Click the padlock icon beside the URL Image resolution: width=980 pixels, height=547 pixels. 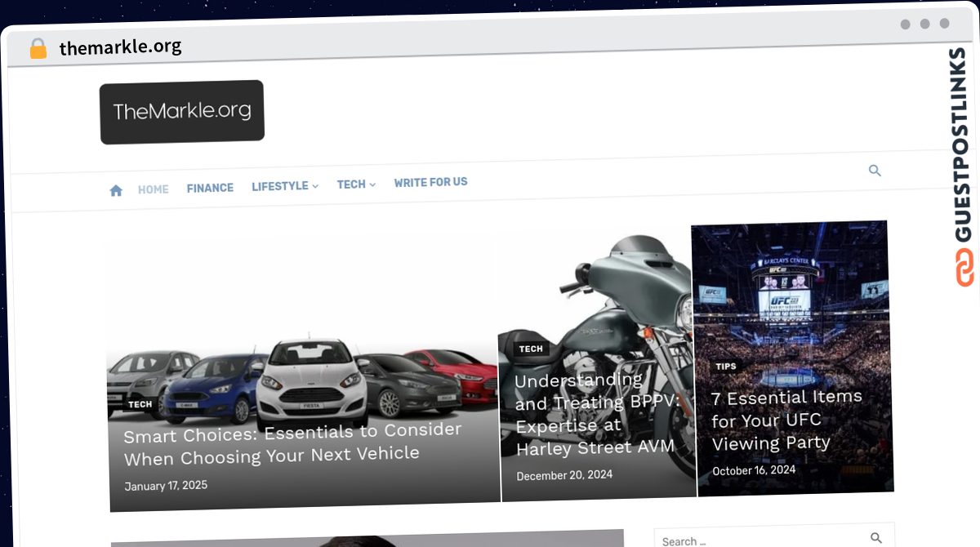[x=38, y=49]
